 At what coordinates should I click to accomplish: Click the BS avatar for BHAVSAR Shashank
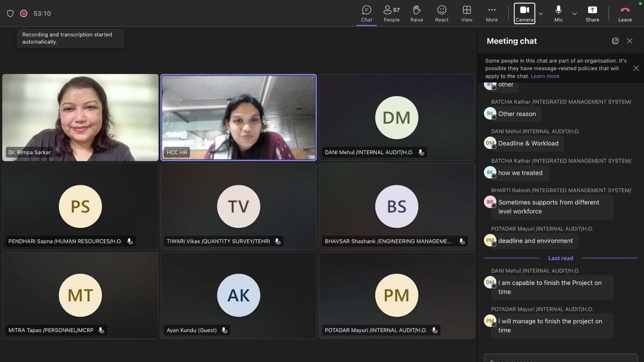396,206
